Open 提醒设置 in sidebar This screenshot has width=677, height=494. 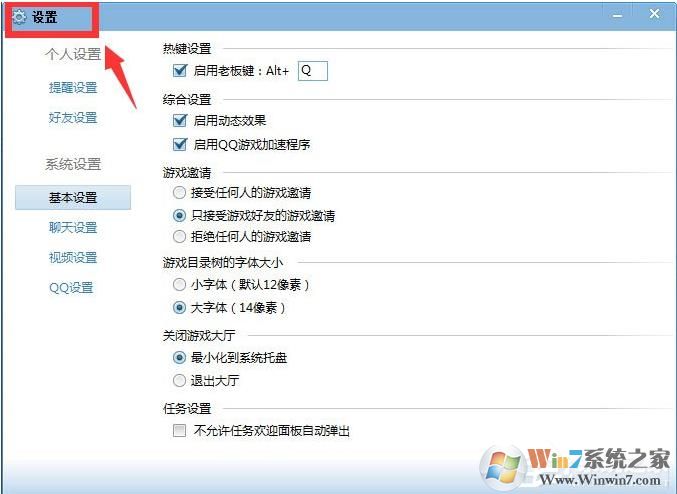(x=73, y=88)
